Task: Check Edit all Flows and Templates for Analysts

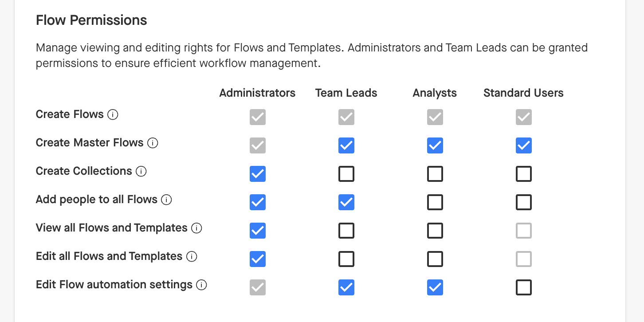Action: 435,259
